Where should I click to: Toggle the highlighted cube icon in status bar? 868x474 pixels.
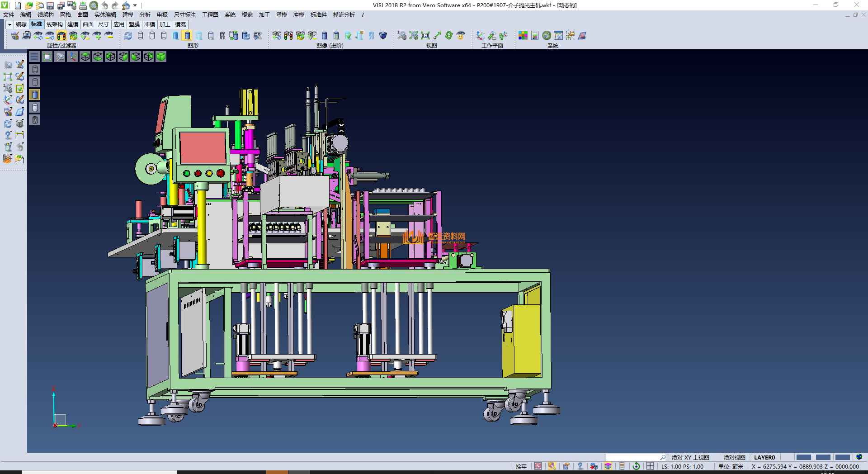click(x=608, y=466)
